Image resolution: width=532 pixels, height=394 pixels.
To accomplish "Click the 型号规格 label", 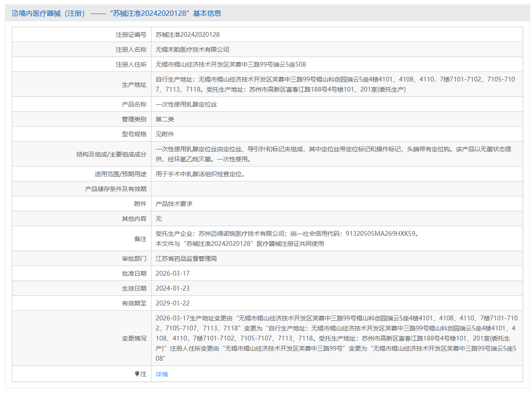I will (134, 134).
